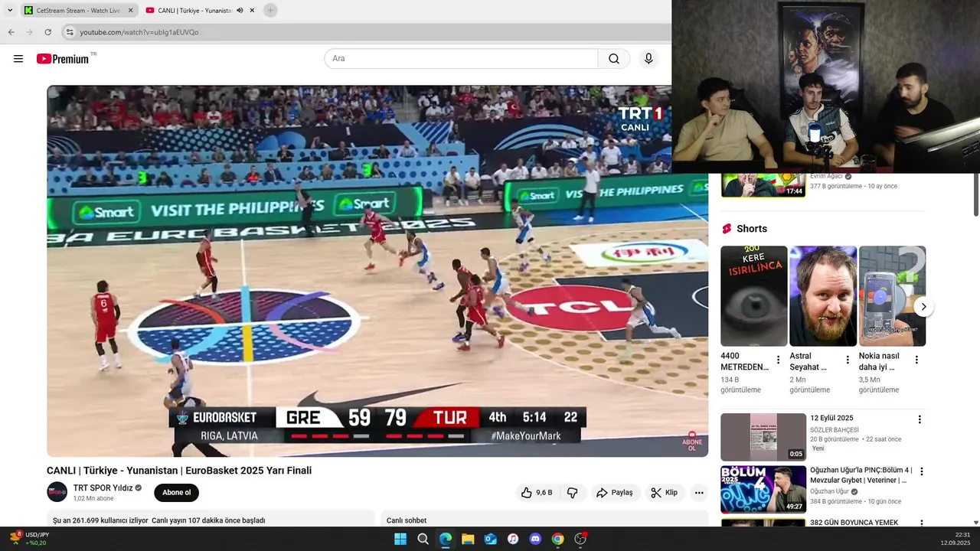Go forward with browser forward arrow
Screen dimensions: 980x551
[x=29, y=32]
